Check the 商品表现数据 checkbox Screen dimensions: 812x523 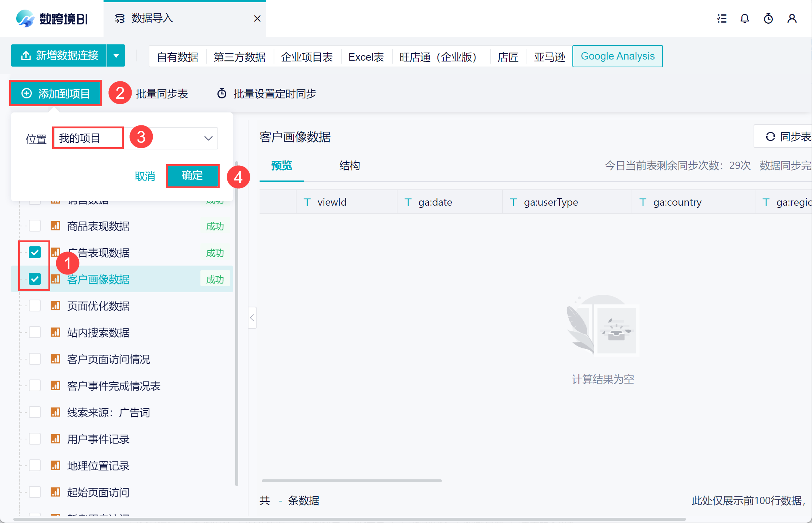(35, 226)
